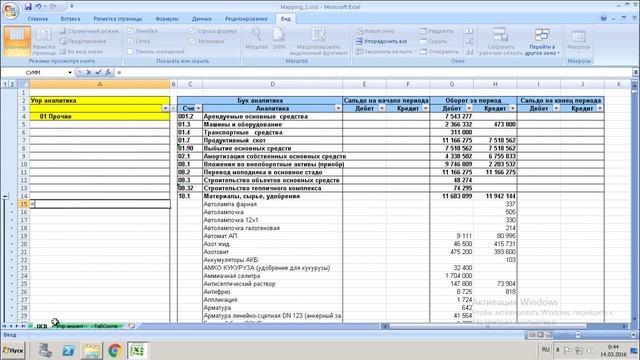This screenshot has width=640, height=360.
Task: Save Workspace (Сохранить рабочую область)
Action: 501,41
